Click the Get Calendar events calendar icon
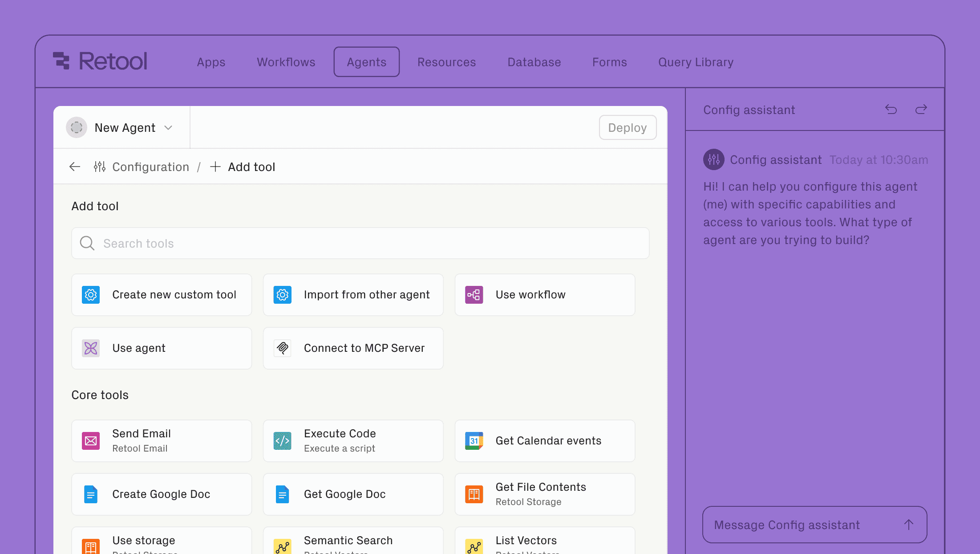 point(474,440)
